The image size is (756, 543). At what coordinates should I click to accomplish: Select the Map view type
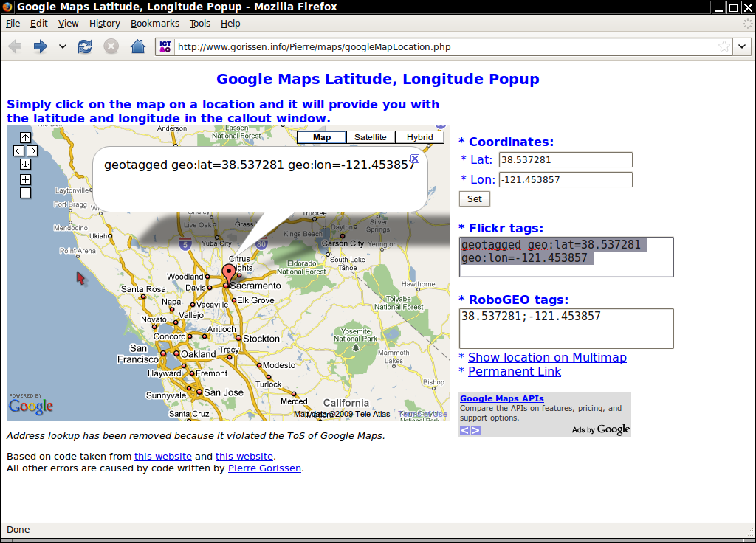pyautogui.click(x=322, y=137)
